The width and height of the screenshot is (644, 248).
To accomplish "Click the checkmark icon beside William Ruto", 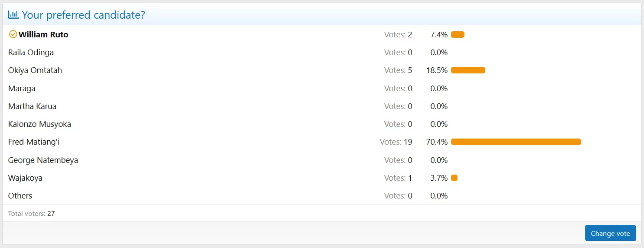I will click(13, 34).
